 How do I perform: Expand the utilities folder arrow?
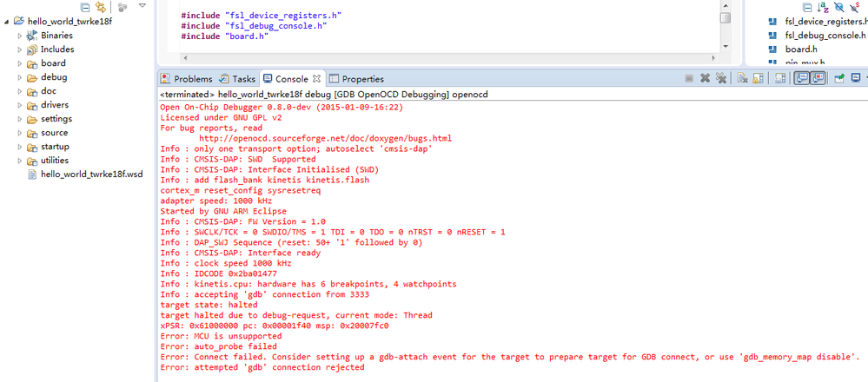click(19, 161)
